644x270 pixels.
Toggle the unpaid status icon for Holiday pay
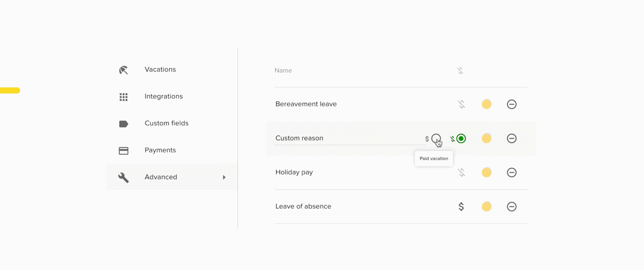pos(462,173)
